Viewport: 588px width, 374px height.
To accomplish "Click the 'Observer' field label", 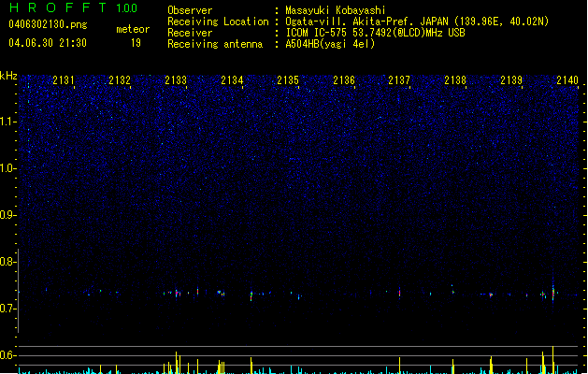I will tap(190, 10).
